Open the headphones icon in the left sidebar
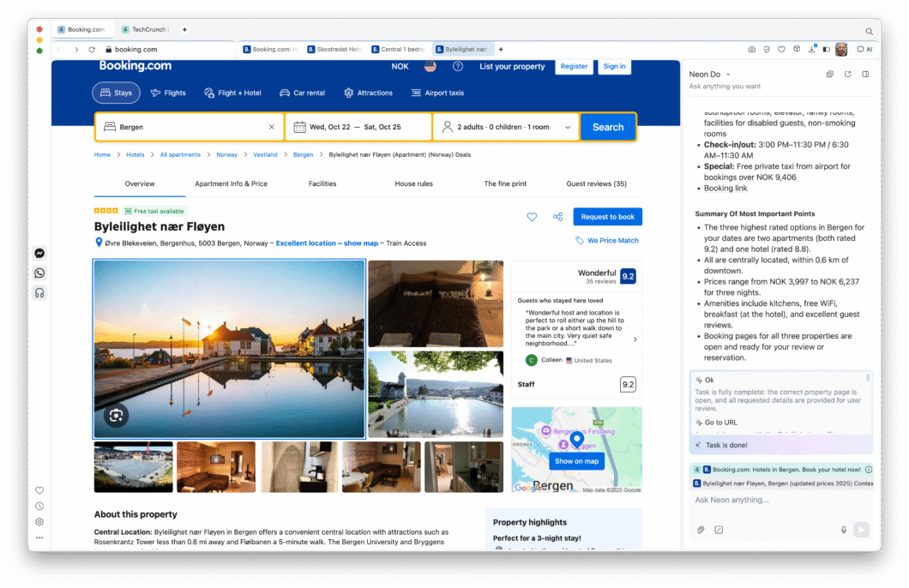Viewport: 909px width, 588px height. (39, 291)
